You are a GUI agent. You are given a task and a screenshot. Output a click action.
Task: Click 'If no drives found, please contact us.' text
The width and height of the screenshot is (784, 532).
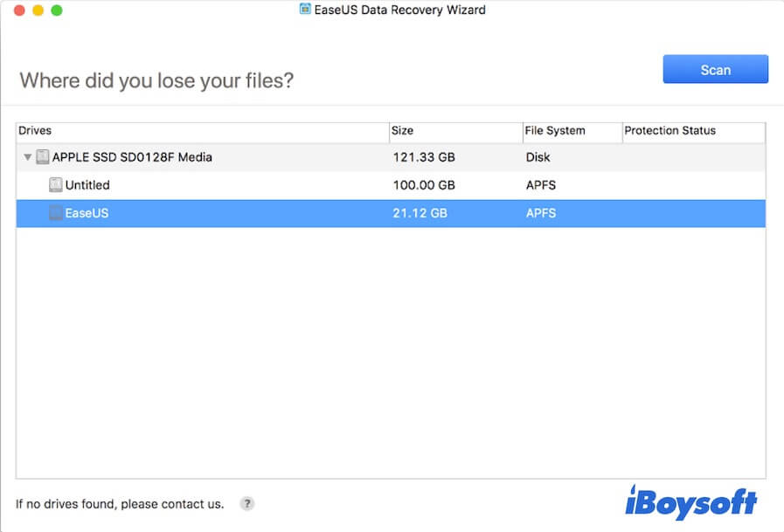[120, 504]
